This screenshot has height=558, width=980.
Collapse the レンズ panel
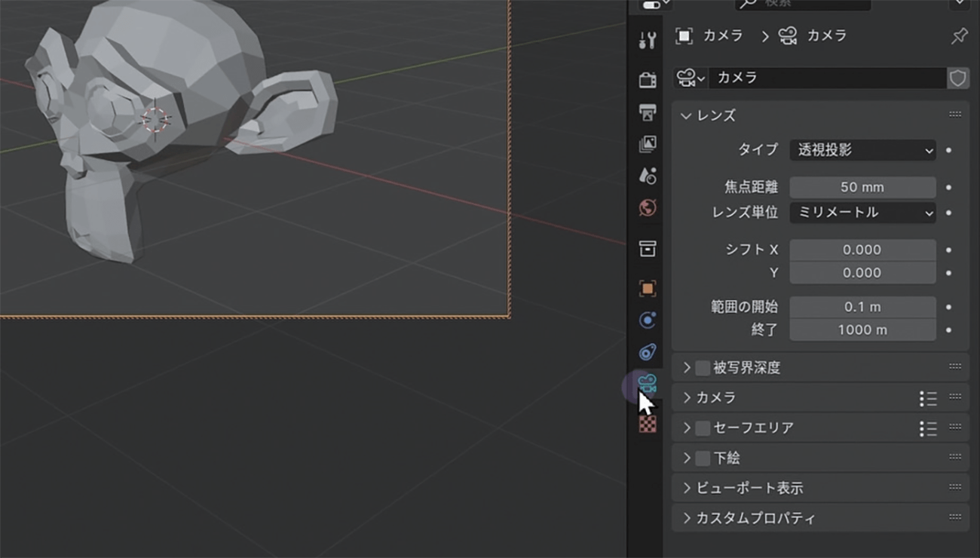tap(685, 116)
